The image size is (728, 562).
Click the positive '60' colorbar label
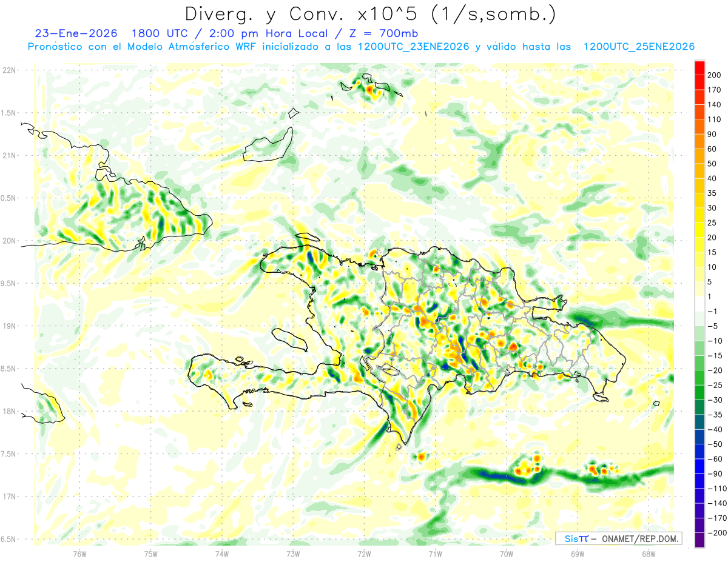pos(712,149)
